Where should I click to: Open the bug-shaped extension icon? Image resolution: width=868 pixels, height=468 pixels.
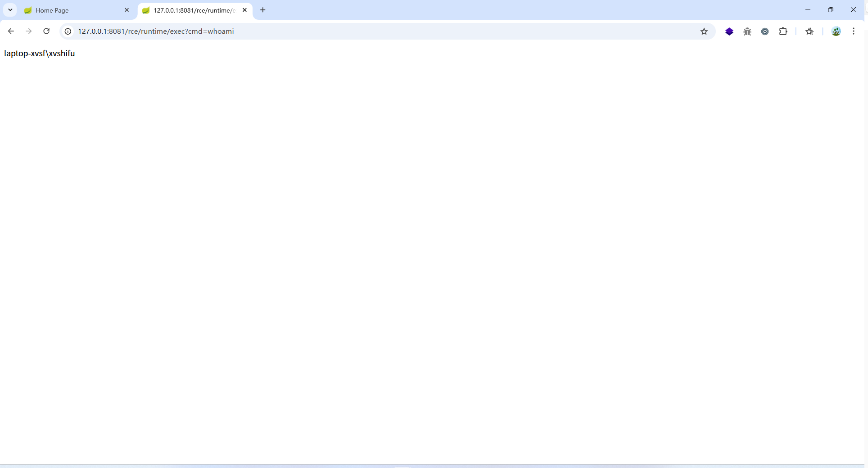click(x=747, y=31)
